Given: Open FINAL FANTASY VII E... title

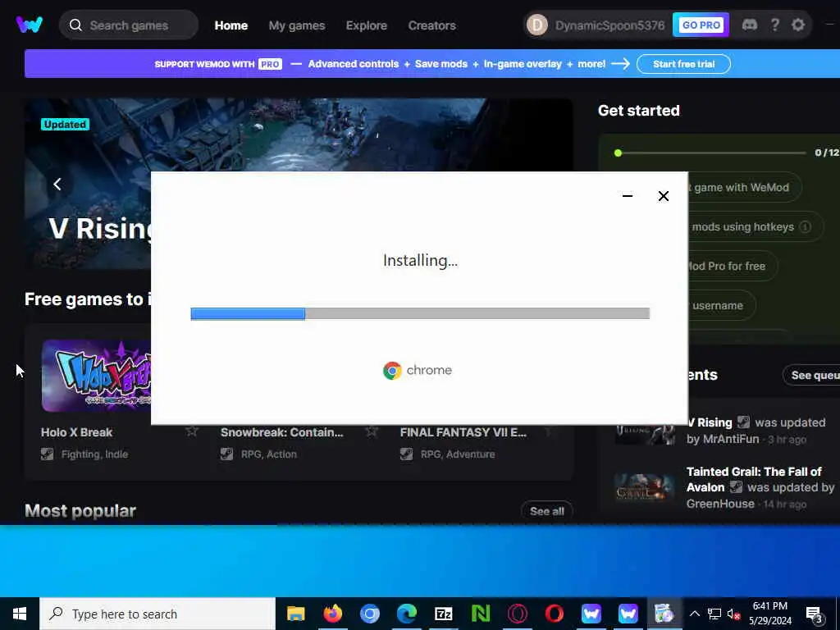Looking at the screenshot, I should pyautogui.click(x=463, y=432).
